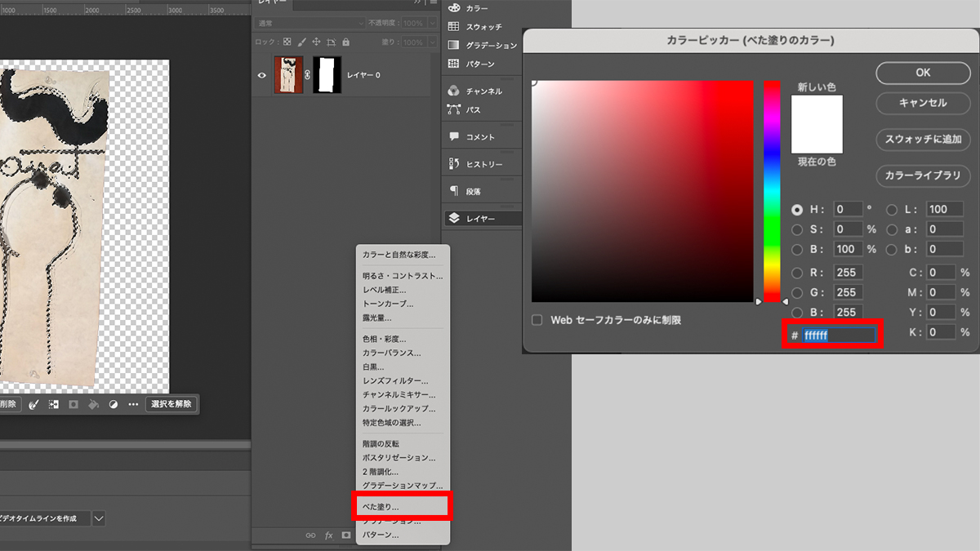This screenshot has height=551, width=980.
Task: Uncheck Web セーフカラーのみに制限
Action: 537,321
